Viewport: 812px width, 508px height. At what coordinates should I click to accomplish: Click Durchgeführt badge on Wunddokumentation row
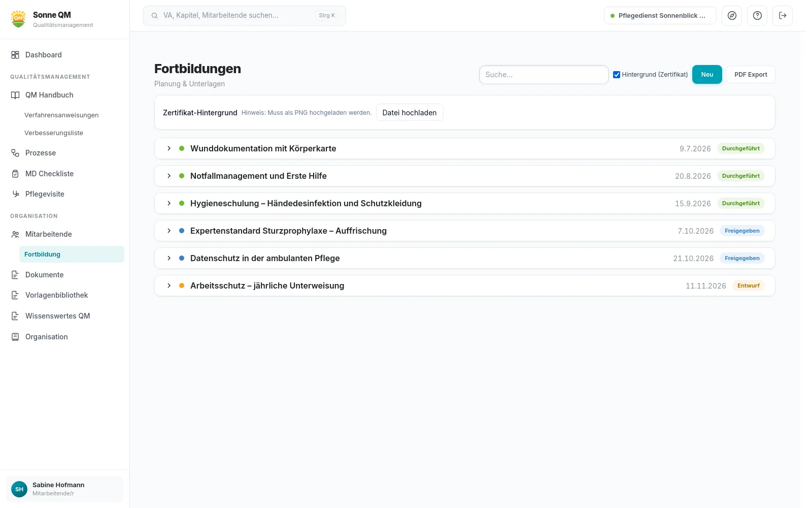[x=741, y=148]
